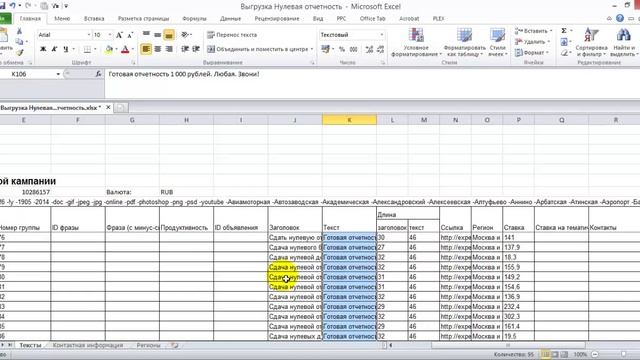Viewport: 640px width, 360px height.
Task: Click the Decrease decimal places icon
Action: point(380,49)
